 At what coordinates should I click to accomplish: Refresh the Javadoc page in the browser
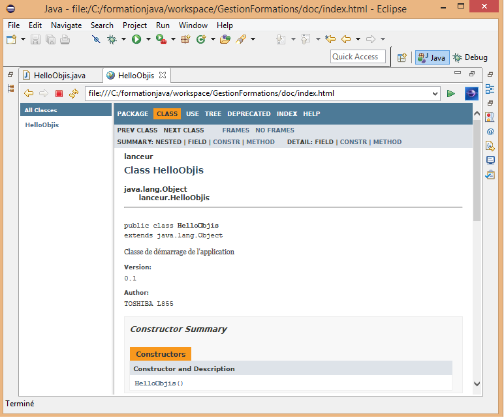coord(74,94)
